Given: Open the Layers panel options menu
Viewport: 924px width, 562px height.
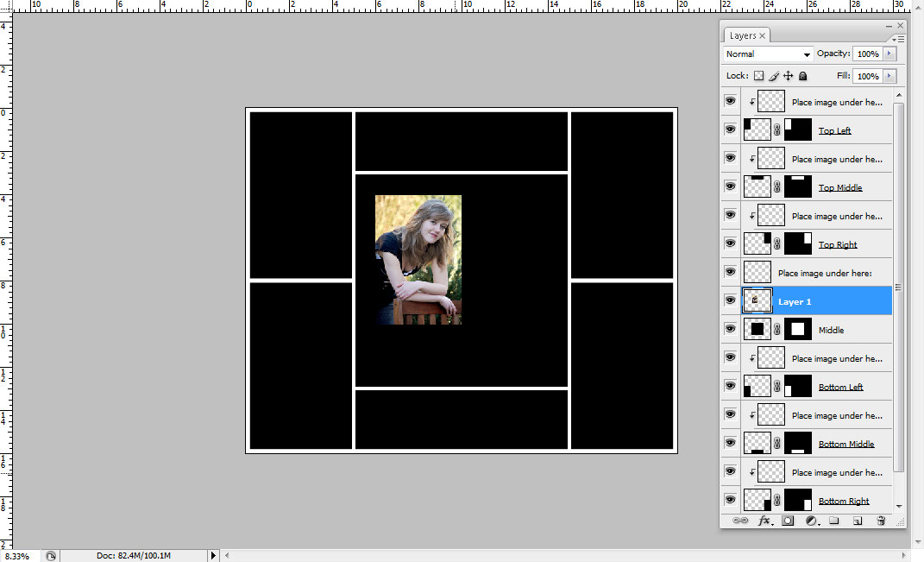Looking at the screenshot, I should 898,39.
